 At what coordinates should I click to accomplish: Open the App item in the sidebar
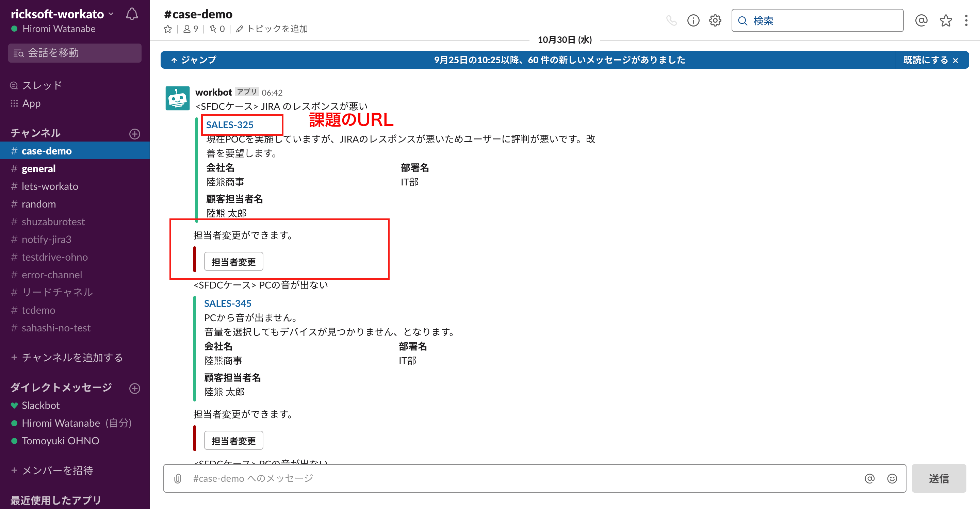point(31,103)
